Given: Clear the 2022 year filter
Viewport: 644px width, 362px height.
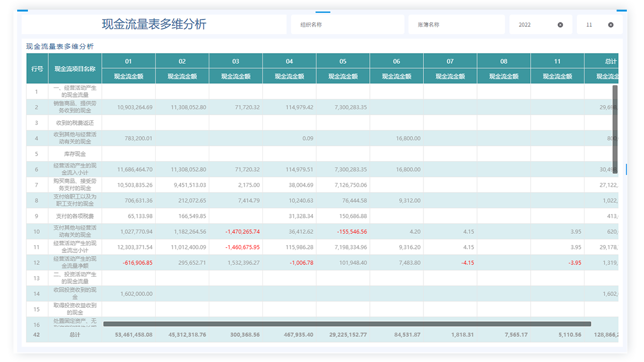Looking at the screenshot, I should 560,25.
